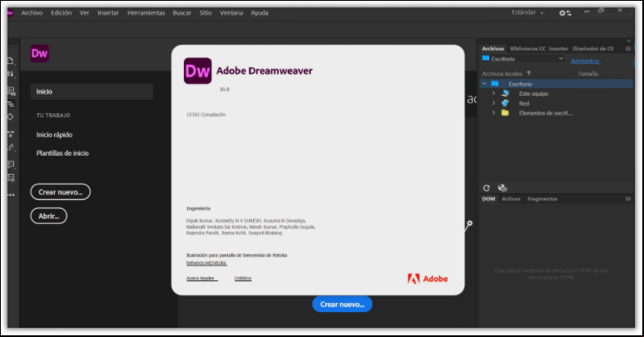Click the Sync Settings gear icon

point(565,13)
